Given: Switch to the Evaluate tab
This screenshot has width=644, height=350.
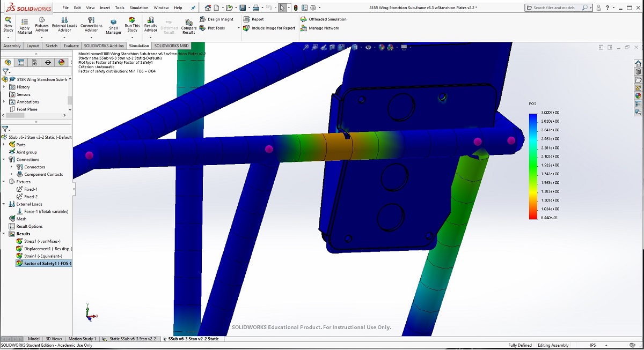Looking at the screenshot, I should click(x=71, y=46).
